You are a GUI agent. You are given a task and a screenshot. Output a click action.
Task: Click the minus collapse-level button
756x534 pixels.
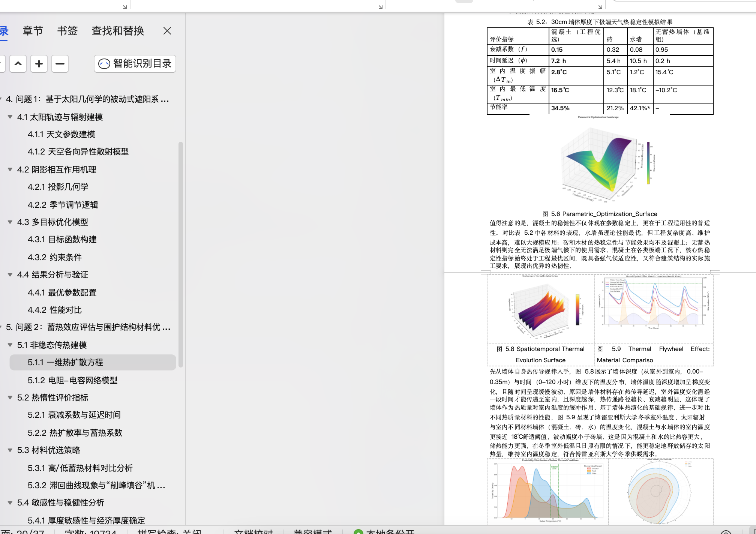[60, 64]
